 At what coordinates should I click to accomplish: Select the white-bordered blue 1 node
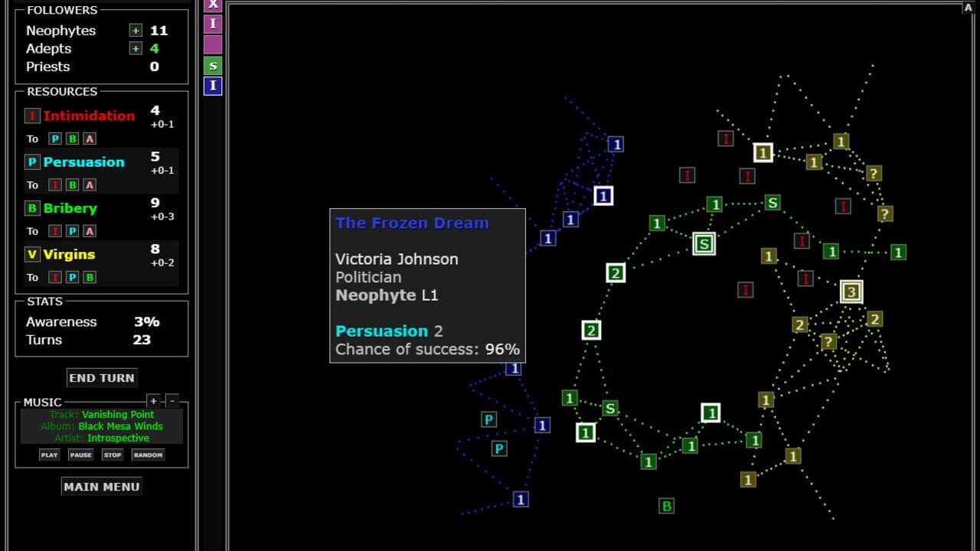pyautogui.click(x=603, y=196)
